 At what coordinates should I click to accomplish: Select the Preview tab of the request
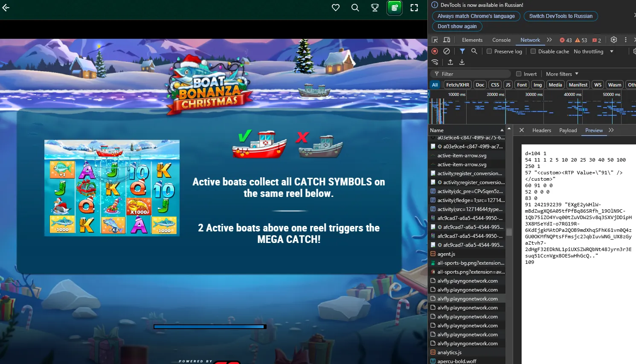(594, 130)
